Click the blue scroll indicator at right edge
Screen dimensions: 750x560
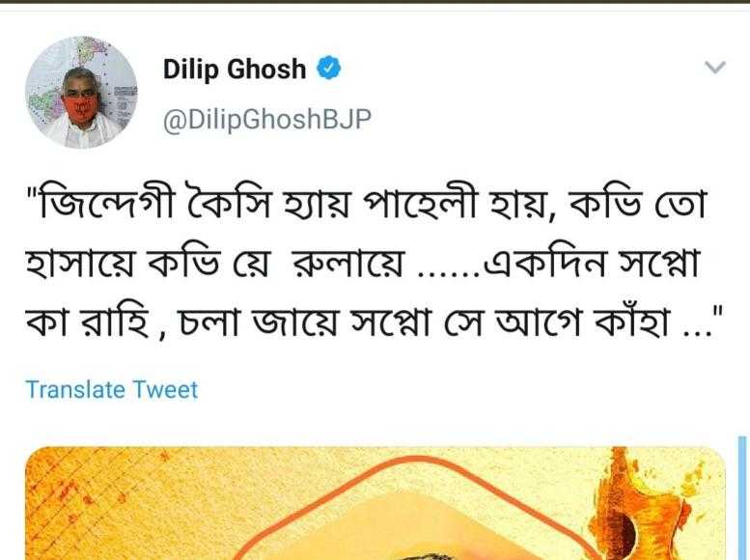[743, 498]
